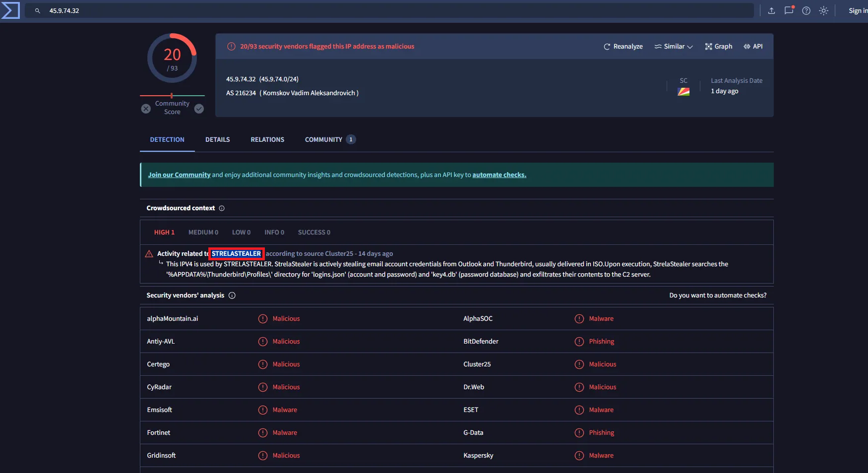Click the Join our Community link
Viewport: 868px width, 473px height.
click(179, 175)
